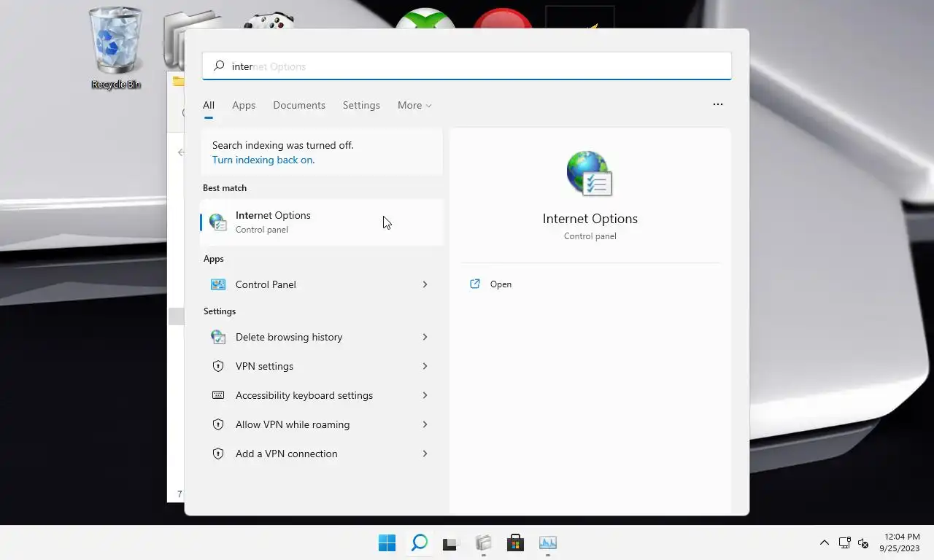Click the Windows Start button
934x560 pixels.
pyautogui.click(x=387, y=542)
